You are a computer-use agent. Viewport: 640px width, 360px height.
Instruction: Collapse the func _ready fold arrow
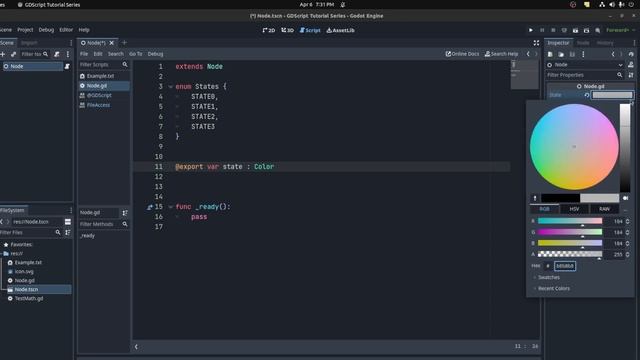coord(171,207)
